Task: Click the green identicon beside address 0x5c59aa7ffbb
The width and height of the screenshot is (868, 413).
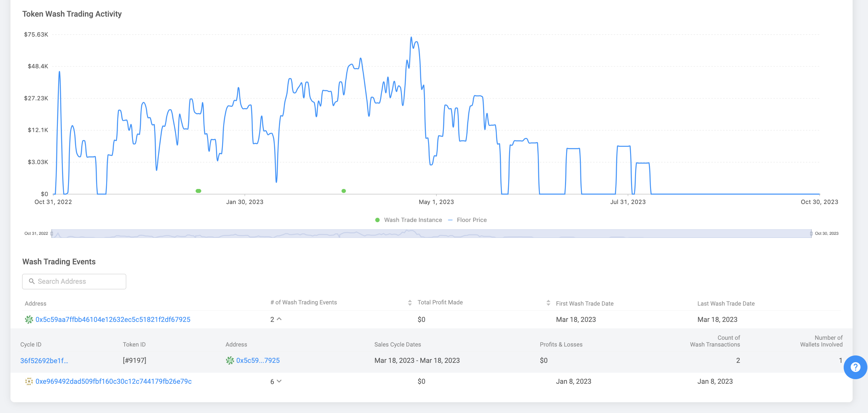Action: pos(29,319)
